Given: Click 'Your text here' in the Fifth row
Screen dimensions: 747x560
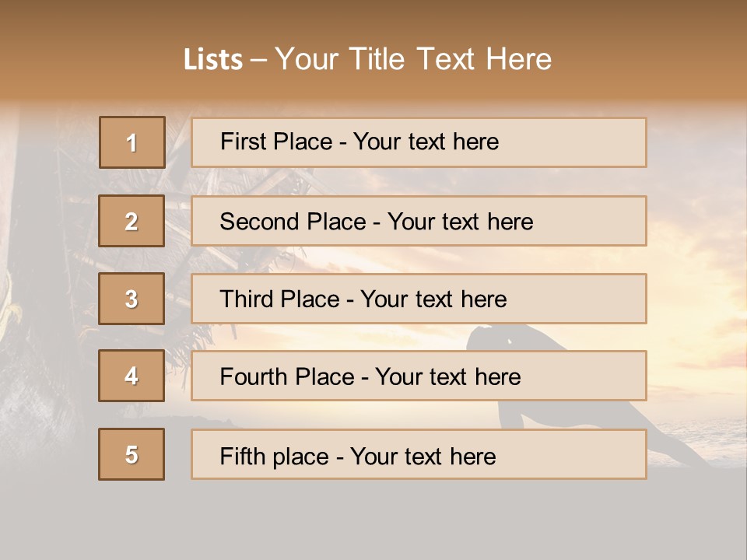Looking at the screenshot, I should click(x=423, y=456).
